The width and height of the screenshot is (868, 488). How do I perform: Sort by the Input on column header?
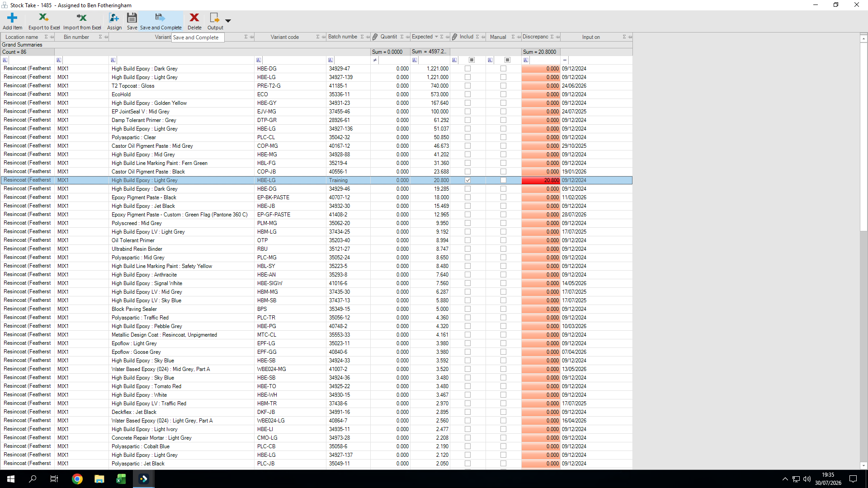coord(591,37)
